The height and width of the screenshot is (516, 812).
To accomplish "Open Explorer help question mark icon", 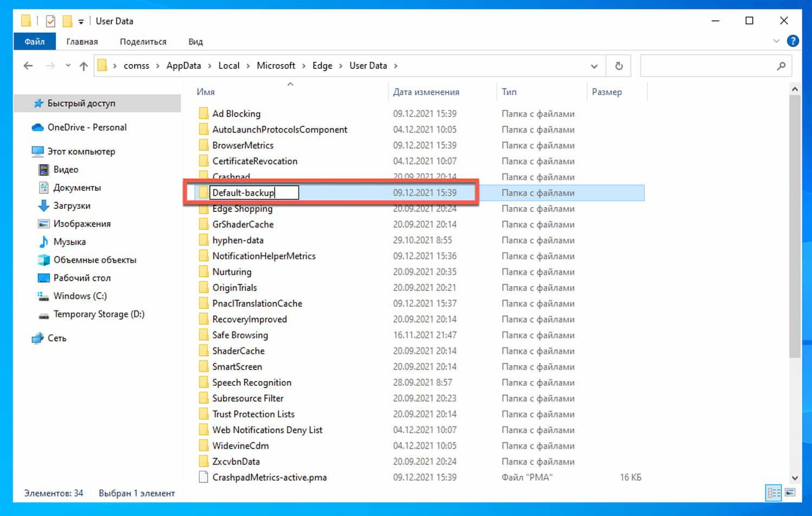I will click(x=793, y=41).
